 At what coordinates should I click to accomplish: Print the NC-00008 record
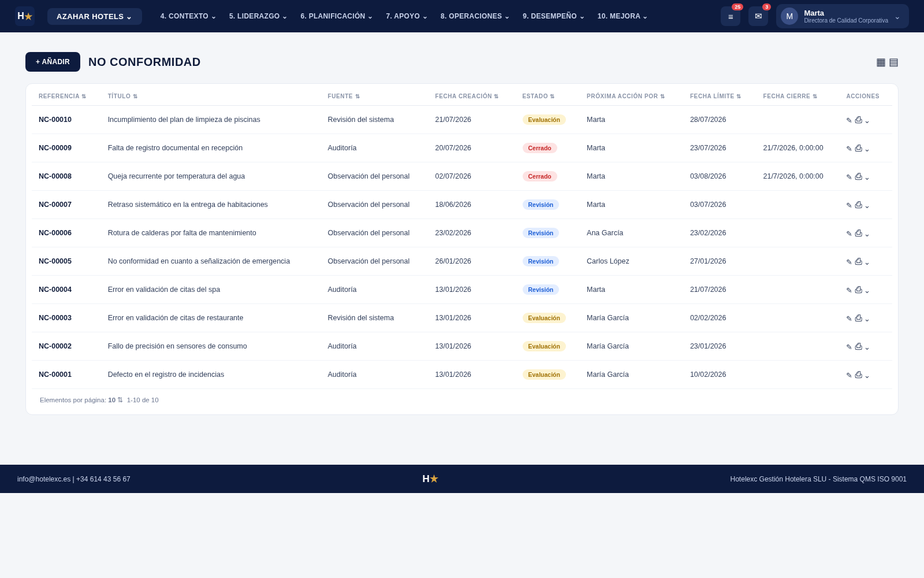tap(859, 176)
